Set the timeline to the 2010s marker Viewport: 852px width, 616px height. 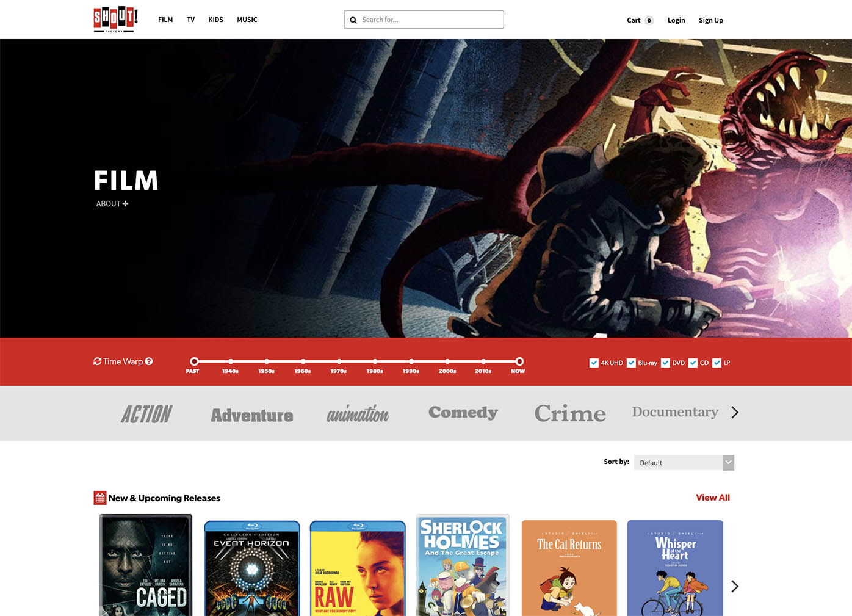pyautogui.click(x=483, y=361)
